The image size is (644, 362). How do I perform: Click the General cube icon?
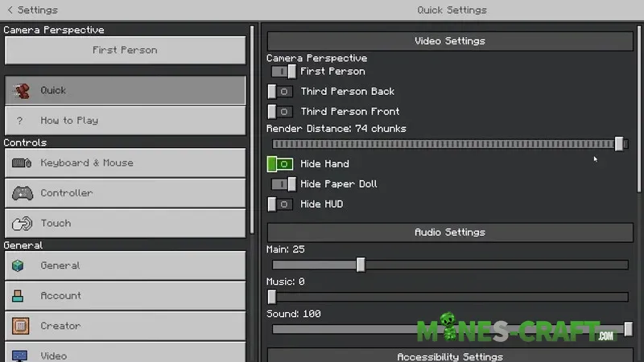[20, 265]
